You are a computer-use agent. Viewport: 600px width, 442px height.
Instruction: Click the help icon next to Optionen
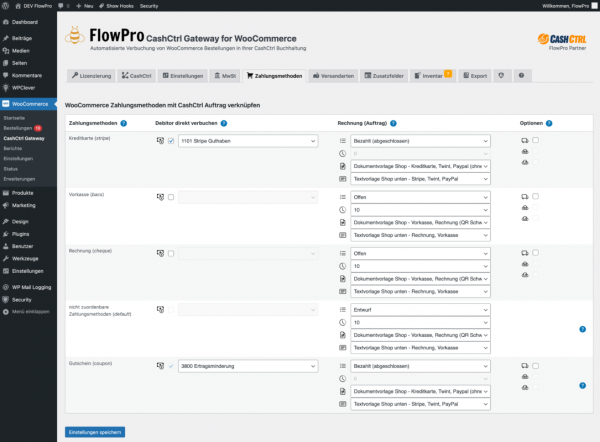[549, 122]
